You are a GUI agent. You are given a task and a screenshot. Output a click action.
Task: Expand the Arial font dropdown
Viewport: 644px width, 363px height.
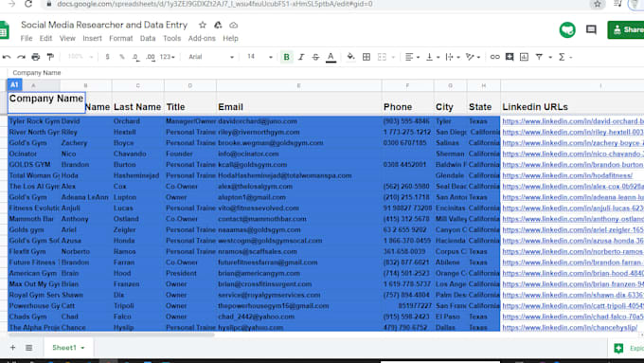click(x=211, y=57)
